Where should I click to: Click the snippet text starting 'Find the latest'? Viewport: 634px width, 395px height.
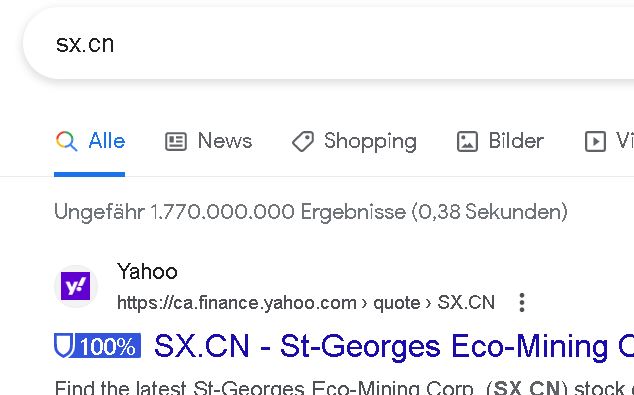344,387
